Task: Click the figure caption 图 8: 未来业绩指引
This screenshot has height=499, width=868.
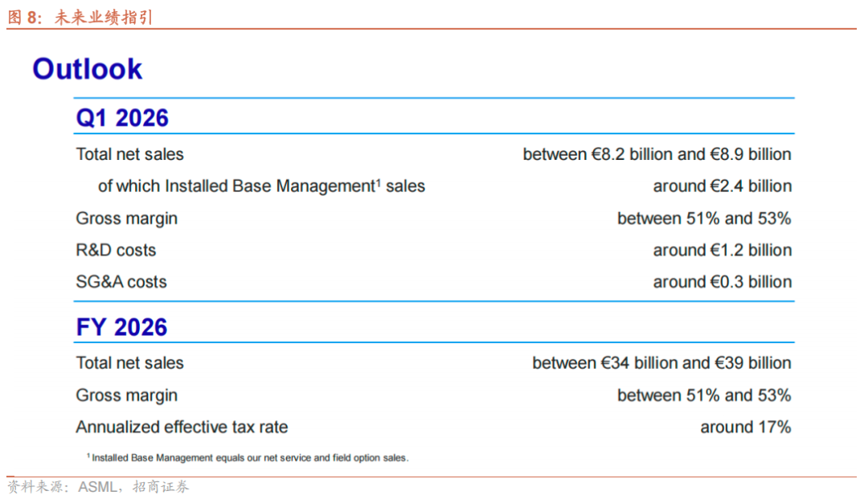Action: (80, 18)
